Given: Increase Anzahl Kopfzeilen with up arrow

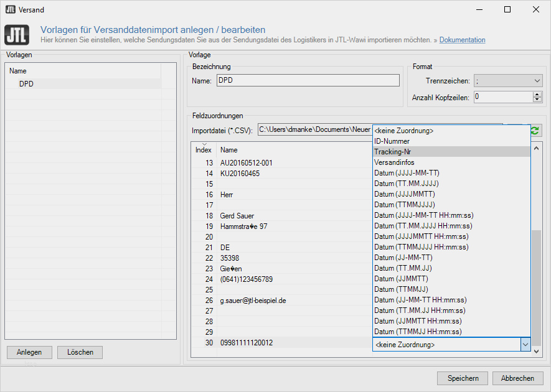Looking at the screenshot, I should tap(537, 95).
